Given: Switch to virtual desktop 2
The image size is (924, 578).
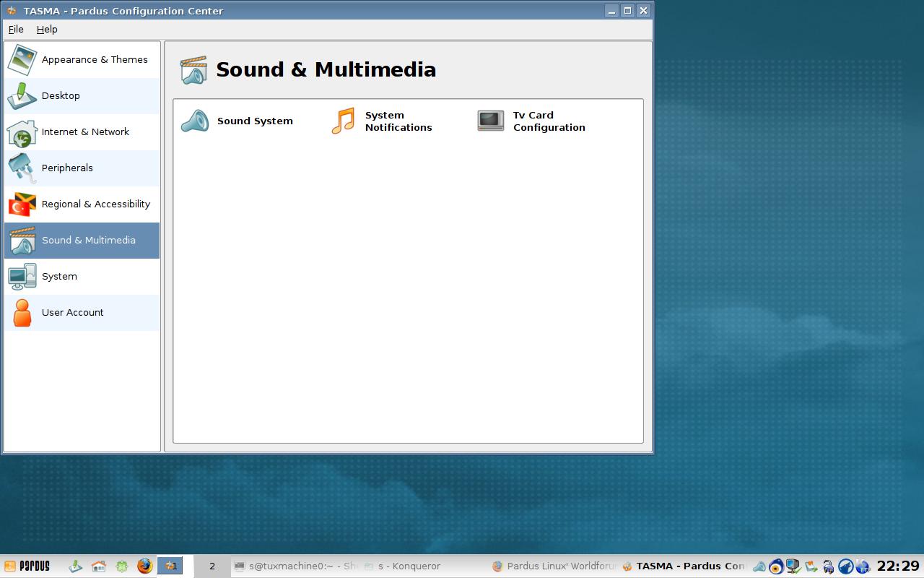Looking at the screenshot, I should point(212,566).
